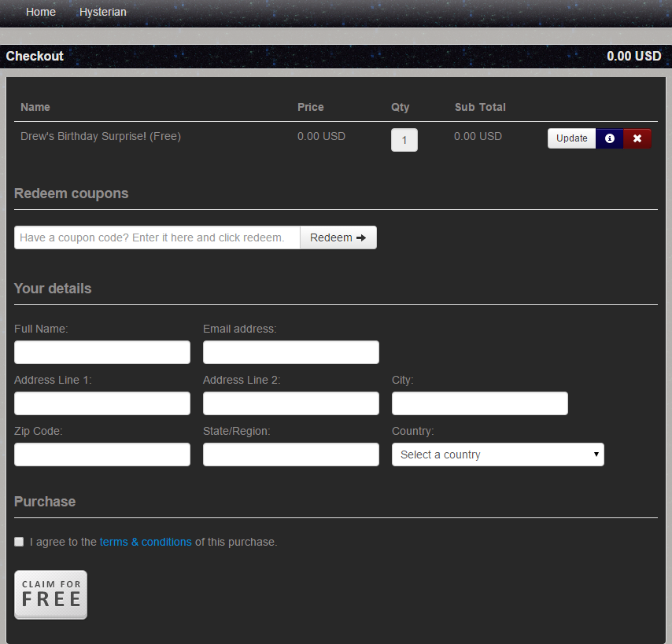Viewport: 672px width, 644px height.
Task: Click the Claim for Free button
Action: point(50,594)
